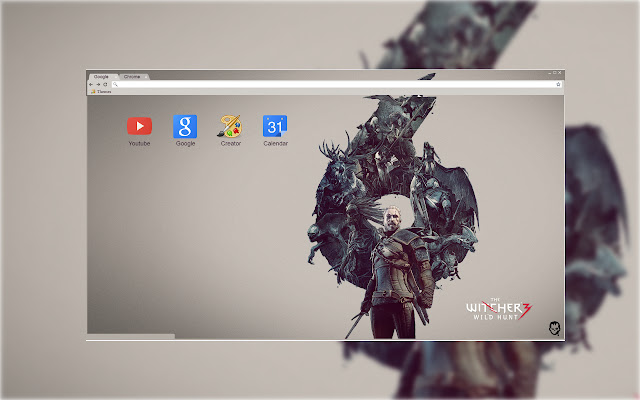Open the blue Google app icon
Screen dimensions: 640x400
(x=185, y=126)
